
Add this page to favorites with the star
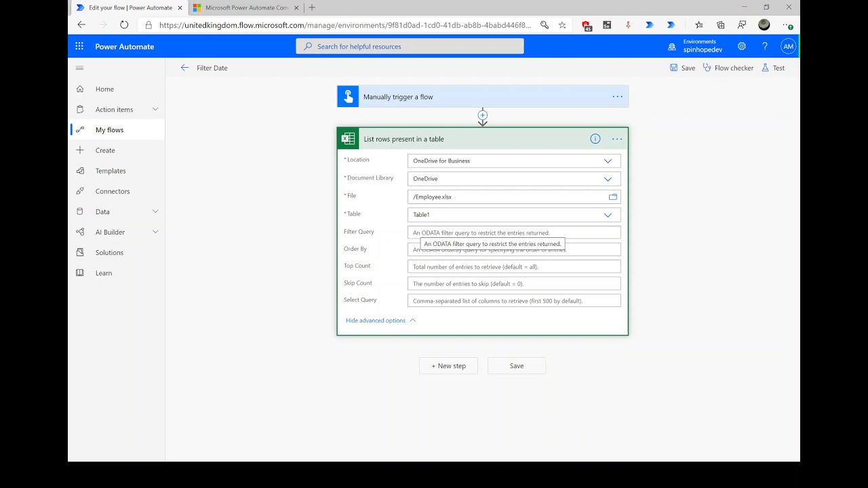[562, 25]
